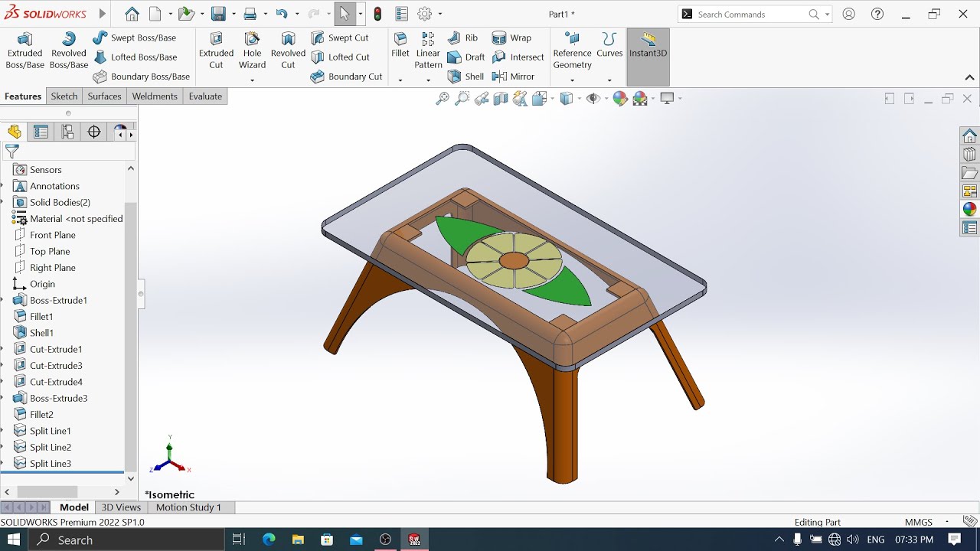Select Split Line2 in the feature tree

[50, 447]
